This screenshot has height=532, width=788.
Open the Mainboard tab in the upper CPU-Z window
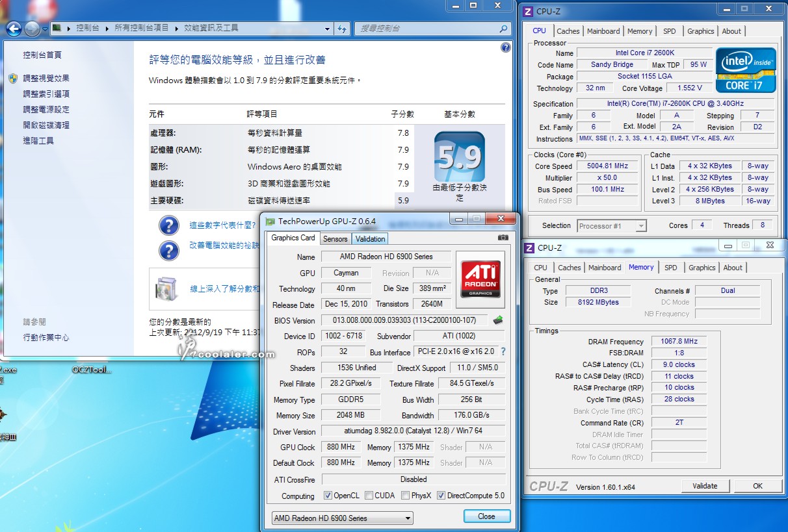[603, 31]
